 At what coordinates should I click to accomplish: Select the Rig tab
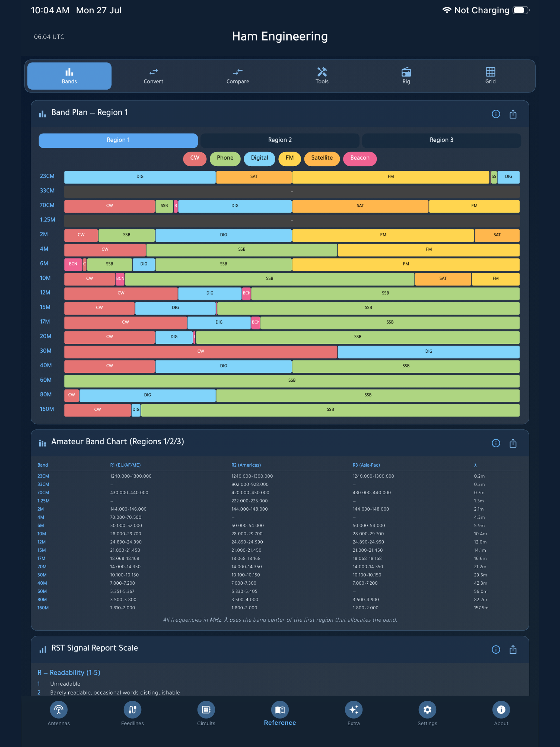(x=406, y=76)
